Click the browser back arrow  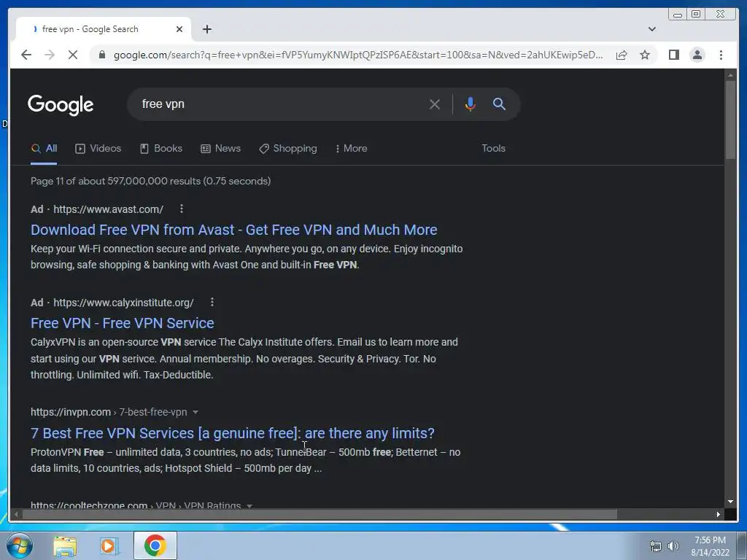point(26,55)
